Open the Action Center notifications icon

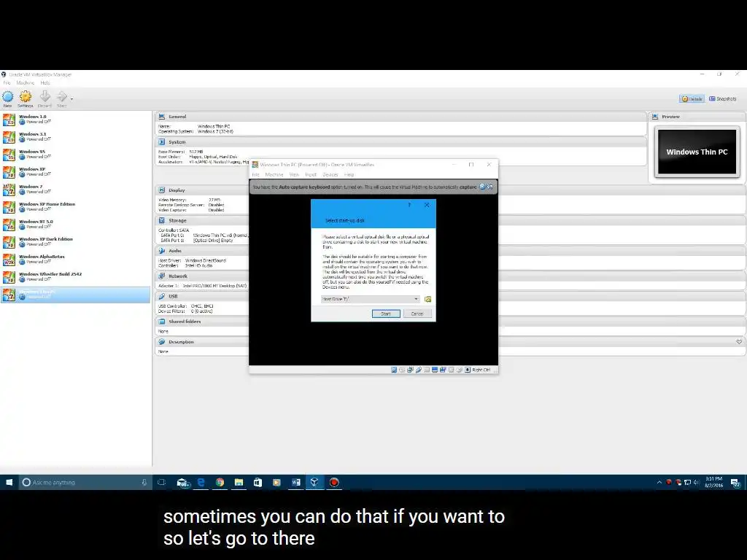(735, 483)
